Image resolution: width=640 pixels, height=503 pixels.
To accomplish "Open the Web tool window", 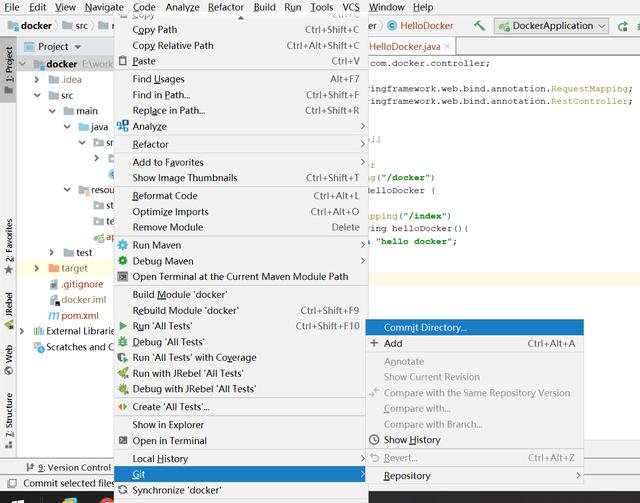I will click(x=9, y=360).
